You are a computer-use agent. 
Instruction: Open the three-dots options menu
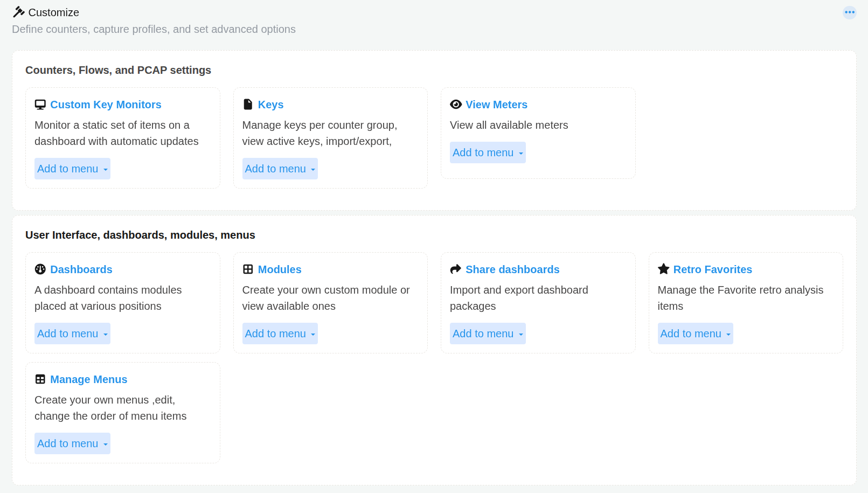pyautogui.click(x=850, y=12)
